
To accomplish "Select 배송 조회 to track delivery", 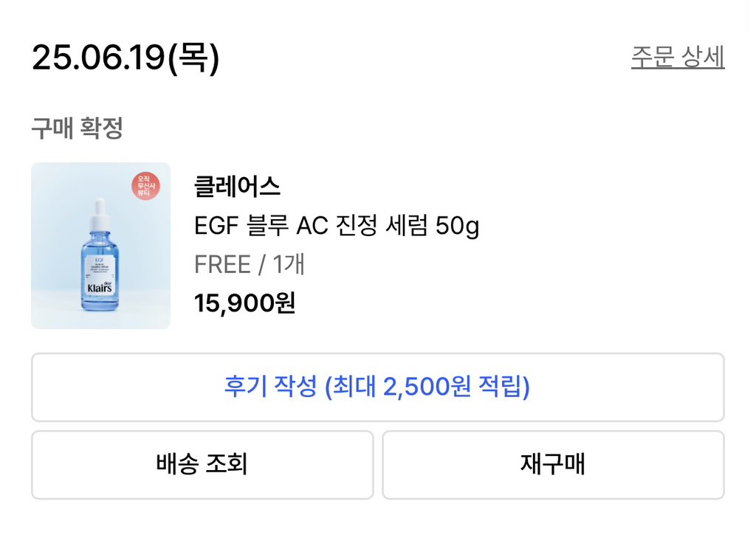I will pyautogui.click(x=202, y=465).
